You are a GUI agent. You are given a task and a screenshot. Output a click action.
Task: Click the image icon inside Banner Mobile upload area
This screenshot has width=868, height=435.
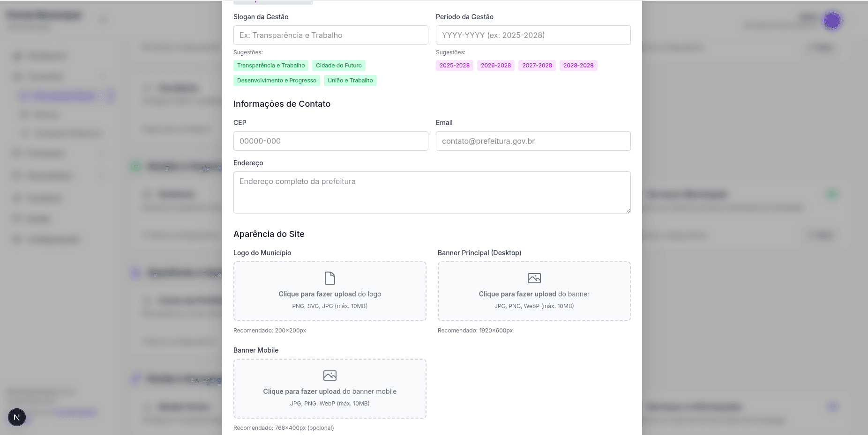coord(330,375)
